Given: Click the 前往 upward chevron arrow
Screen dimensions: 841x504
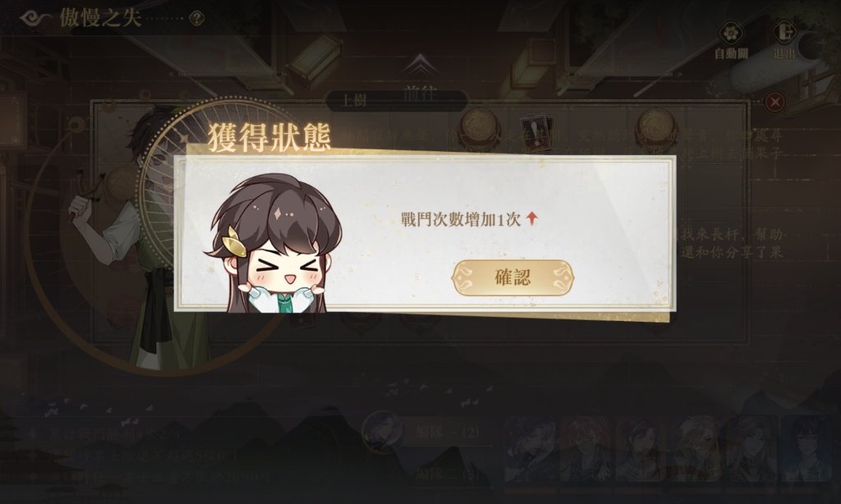Looking at the screenshot, I should [x=420, y=65].
